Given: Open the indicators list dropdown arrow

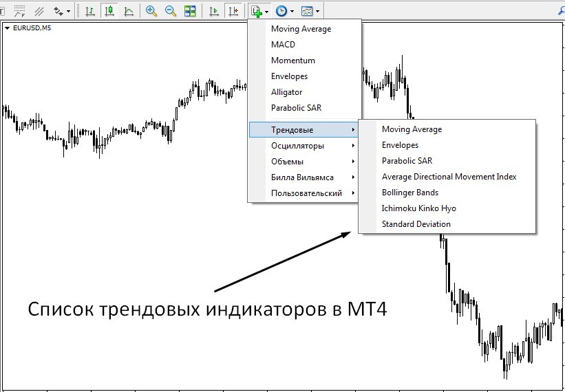Looking at the screenshot, I should pos(266,12).
